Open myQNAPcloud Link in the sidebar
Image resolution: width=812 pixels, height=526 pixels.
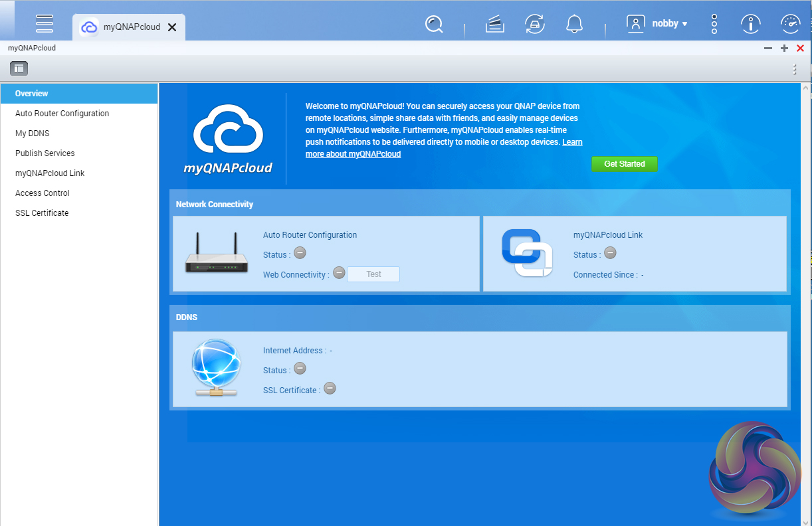coord(79,173)
